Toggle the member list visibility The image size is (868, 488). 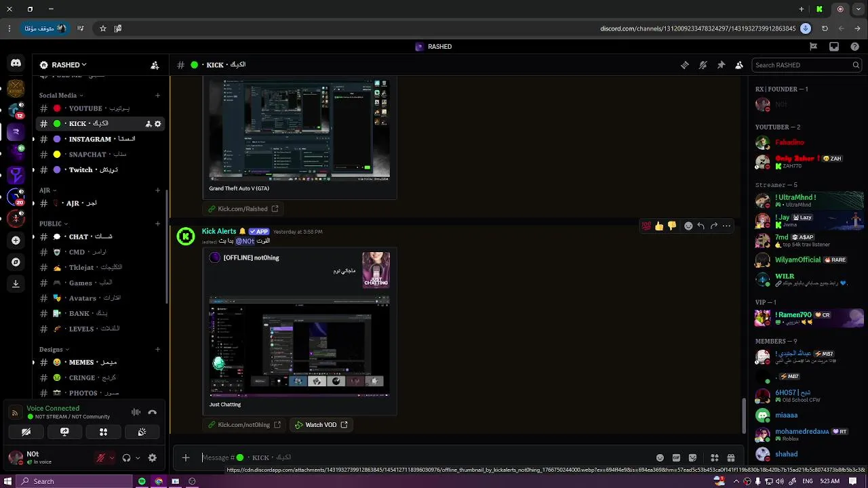pyautogui.click(x=739, y=65)
